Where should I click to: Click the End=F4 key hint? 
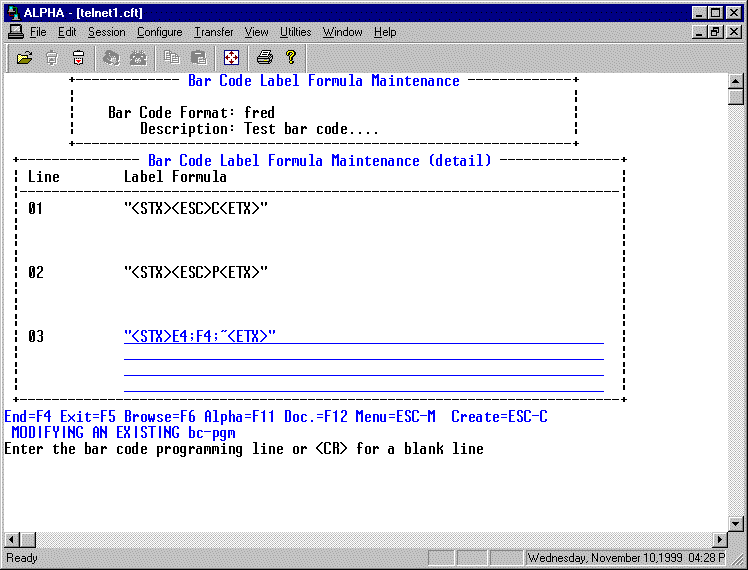[x=28, y=416]
